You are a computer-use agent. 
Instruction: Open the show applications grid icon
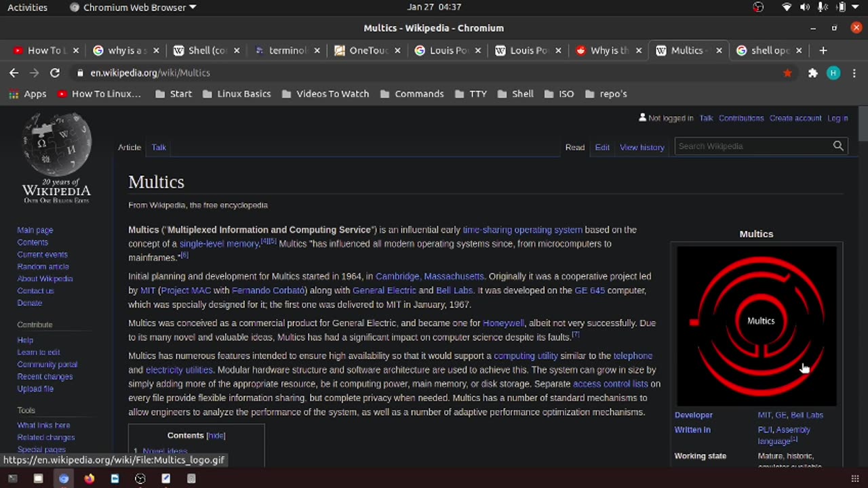(854, 479)
